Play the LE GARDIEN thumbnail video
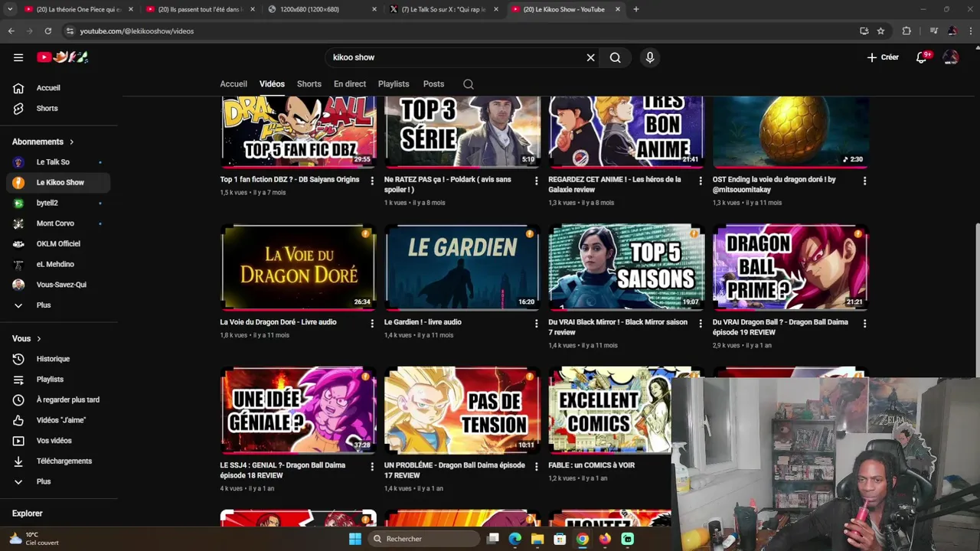 pyautogui.click(x=462, y=267)
